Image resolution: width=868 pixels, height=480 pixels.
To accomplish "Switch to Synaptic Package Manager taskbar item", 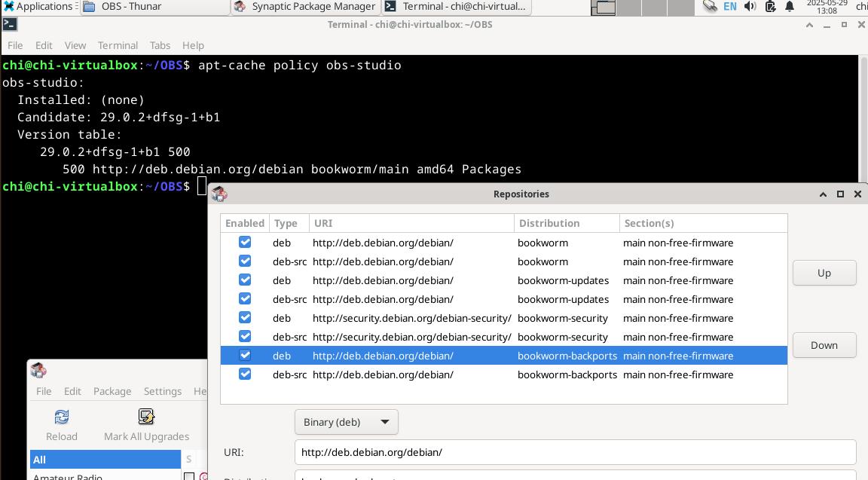I will click(x=306, y=7).
